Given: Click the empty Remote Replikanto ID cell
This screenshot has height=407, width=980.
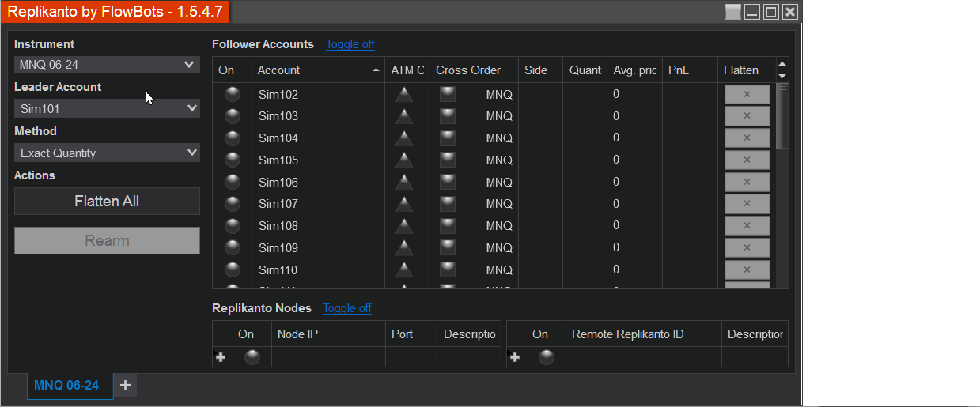Looking at the screenshot, I should [644, 357].
